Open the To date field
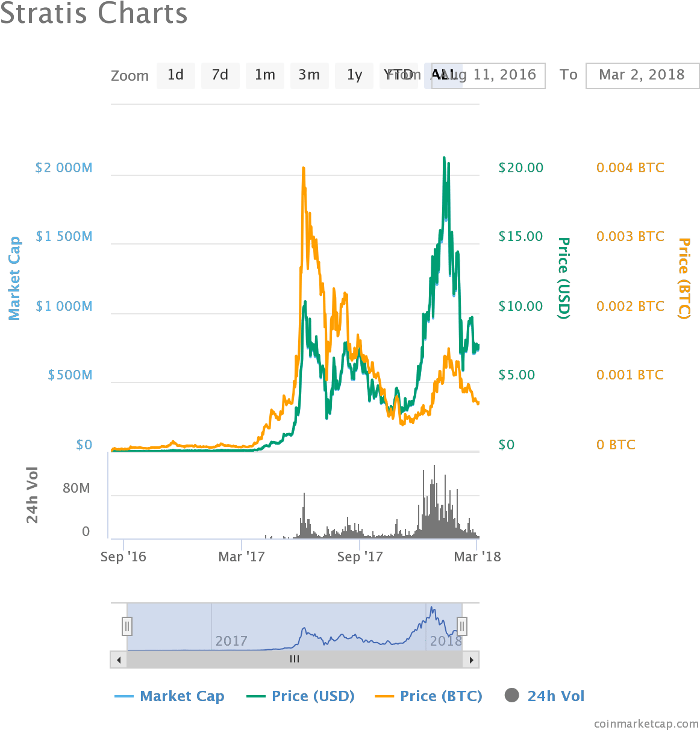Image resolution: width=700 pixels, height=730 pixels. (641, 75)
